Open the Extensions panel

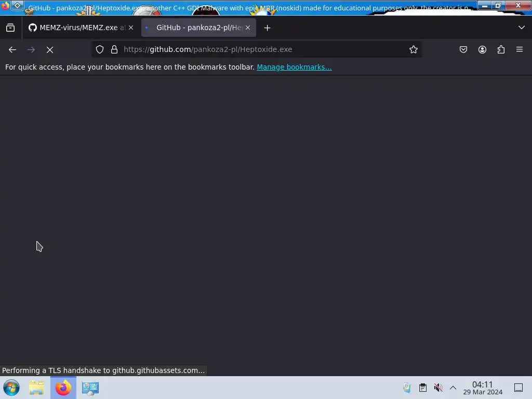[501, 49]
